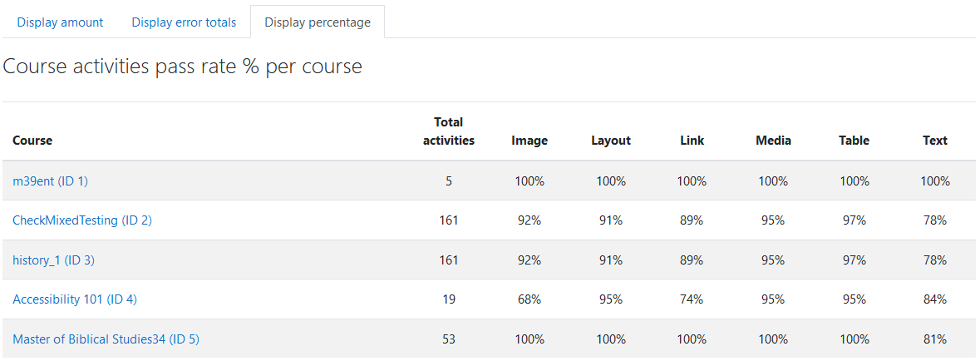The width and height of the screenshot is (980, 361).
Task: Click the Table column header
Action: pyautogui.click(x=854, y=141)
